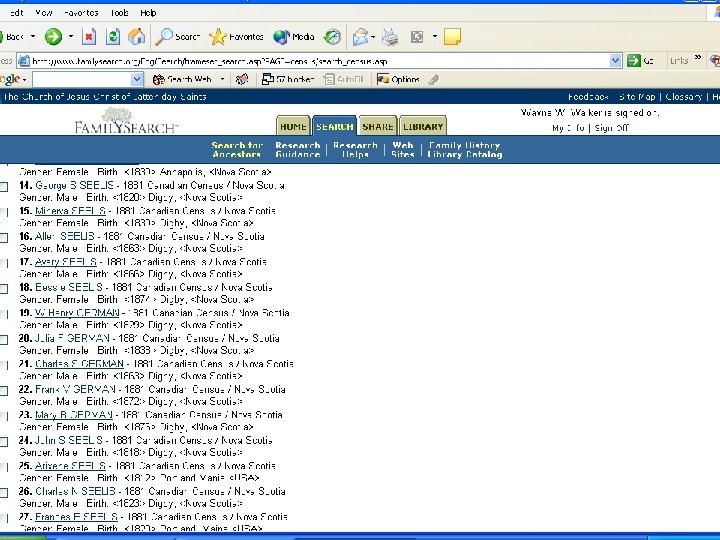Refresh the page with the green arrows icon
This screenshot has height=540, width=720.
tap(112, 37)
